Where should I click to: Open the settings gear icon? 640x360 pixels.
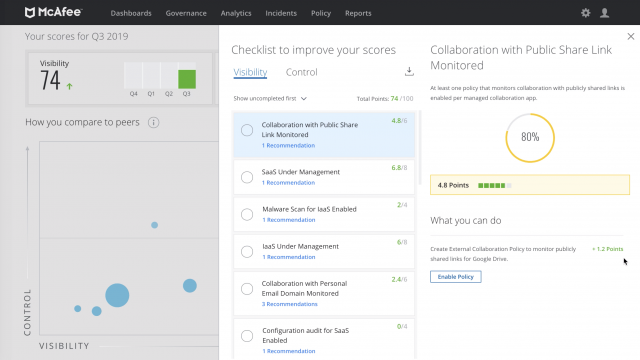pyautogui.click(x=586, y=13)
